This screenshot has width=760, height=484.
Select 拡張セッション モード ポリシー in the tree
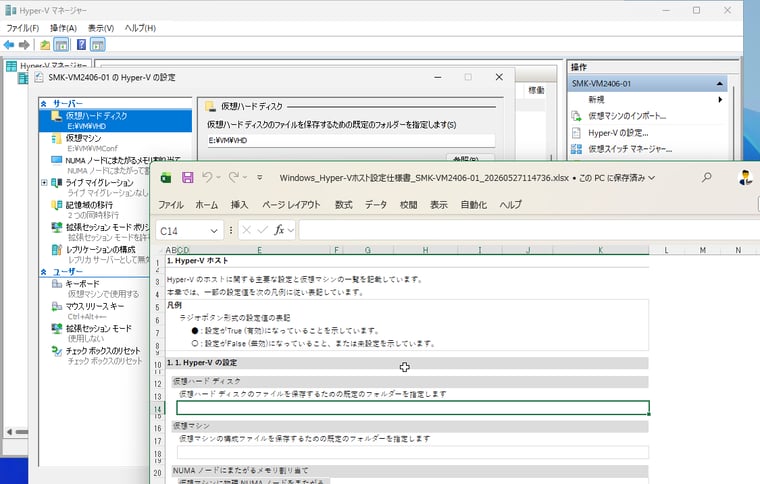[108, 227]
